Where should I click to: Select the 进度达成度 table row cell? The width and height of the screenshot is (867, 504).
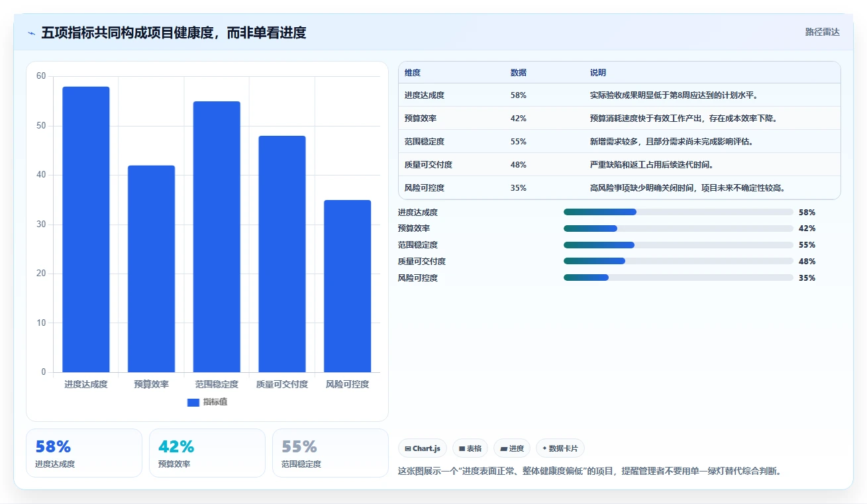tap(425, 95)
